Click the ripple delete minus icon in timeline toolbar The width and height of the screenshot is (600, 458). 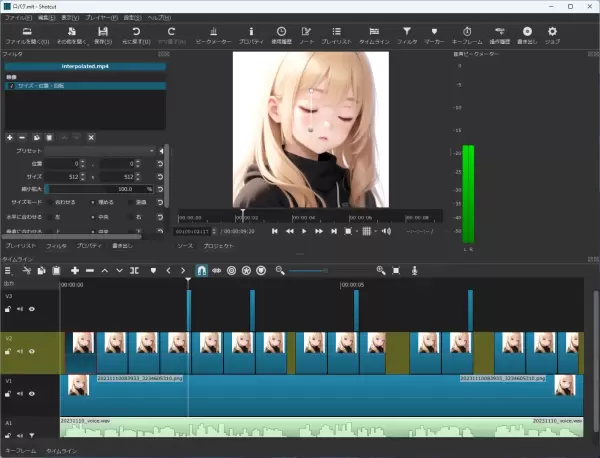pos(90,271)
